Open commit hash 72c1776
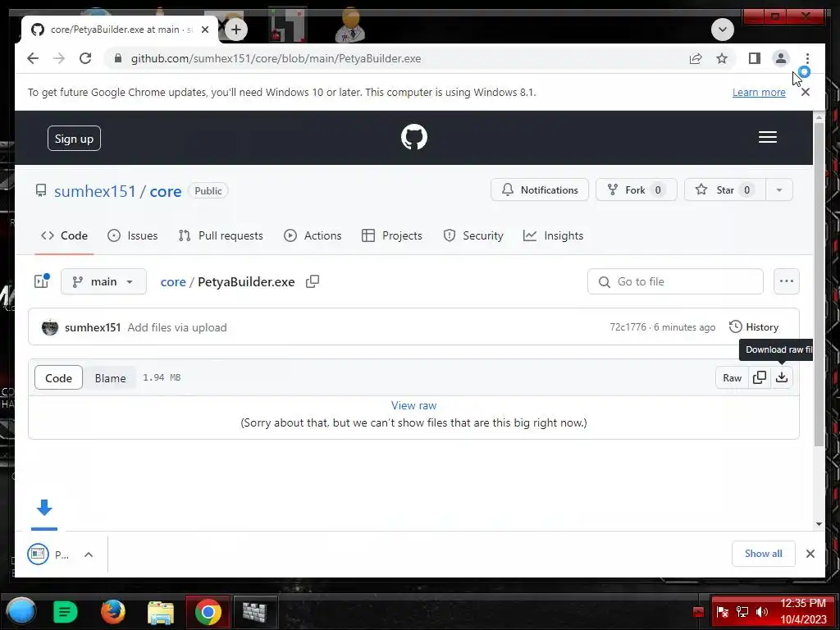This screenshot has height=630, width=840. pos(628,327)
